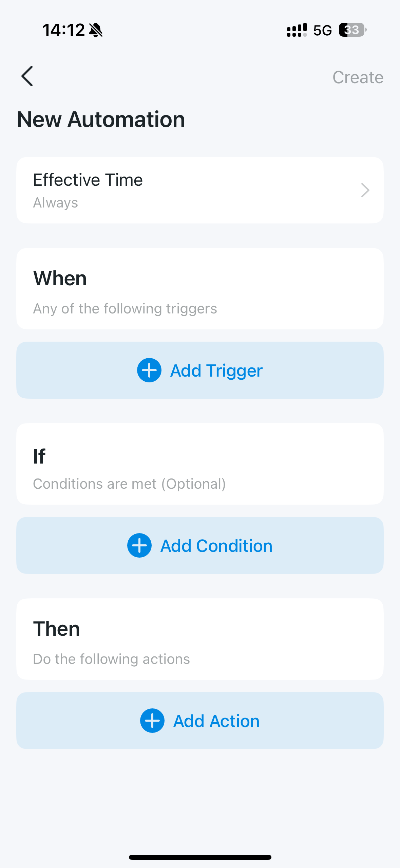Tap the cellular signal strength icon
Viewport: 400px width, 868px height.
point(297,30)
